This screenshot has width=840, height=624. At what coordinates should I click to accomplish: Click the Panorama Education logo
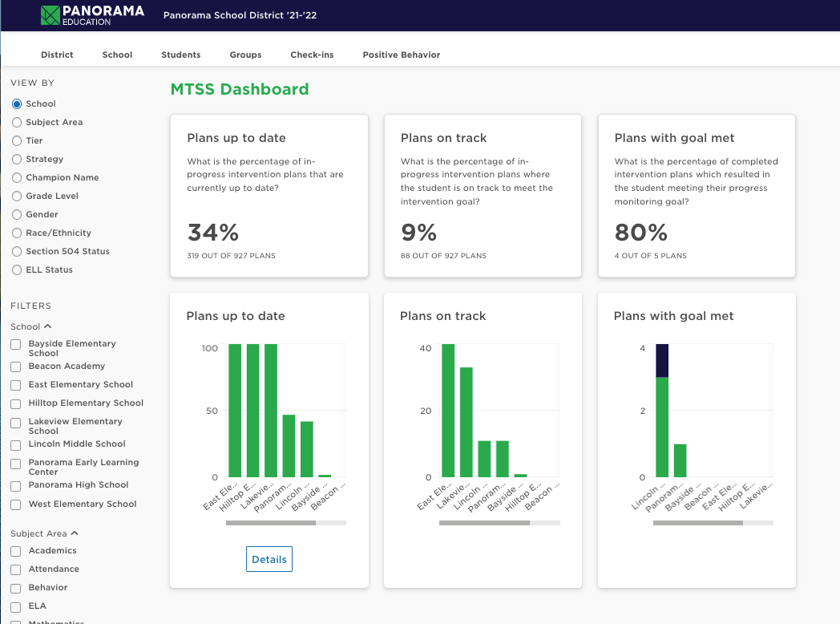pos(91,14)
